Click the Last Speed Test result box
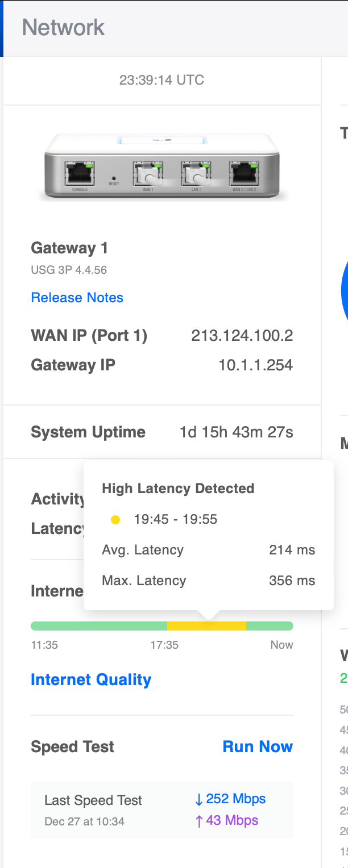The image size is (348, 868). point(162,810)
